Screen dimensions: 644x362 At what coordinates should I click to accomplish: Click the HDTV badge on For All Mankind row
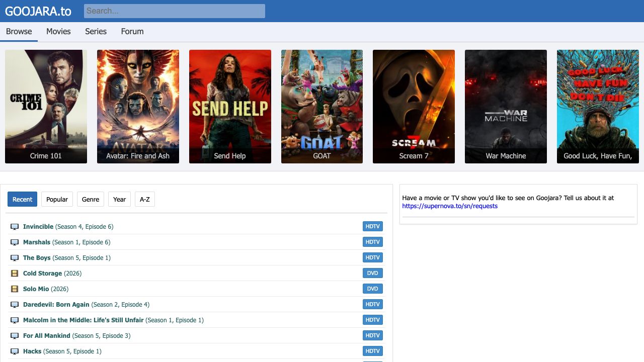click(373, 335)
